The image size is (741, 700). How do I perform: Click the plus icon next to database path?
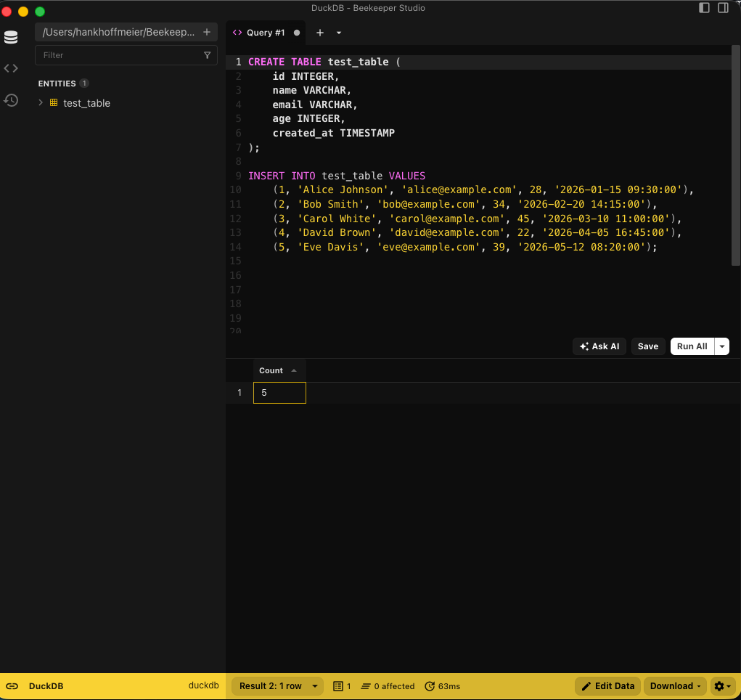207,32
